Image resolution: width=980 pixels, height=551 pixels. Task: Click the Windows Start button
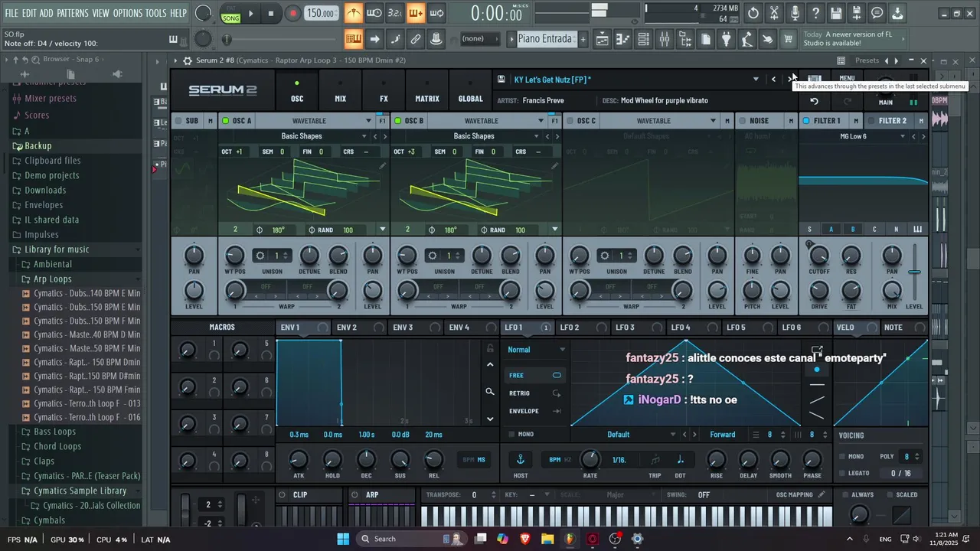[343, 539]
